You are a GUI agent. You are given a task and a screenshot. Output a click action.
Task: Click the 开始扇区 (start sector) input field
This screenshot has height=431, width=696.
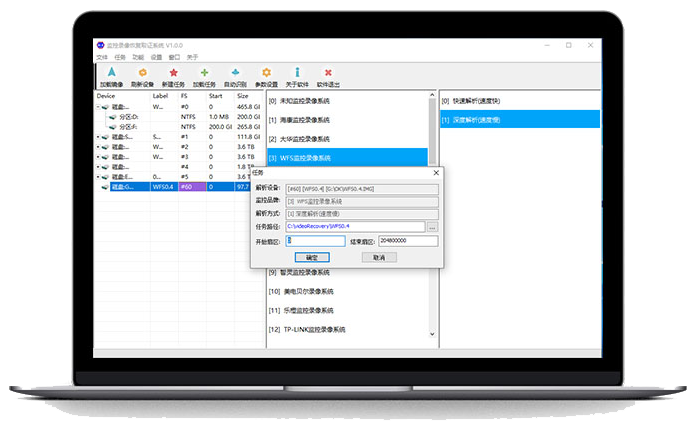click(x=315, y=241)
